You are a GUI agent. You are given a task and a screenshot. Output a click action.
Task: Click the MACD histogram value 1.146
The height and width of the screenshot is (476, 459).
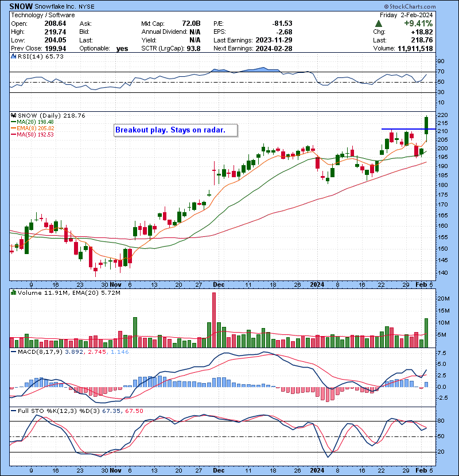120,352
